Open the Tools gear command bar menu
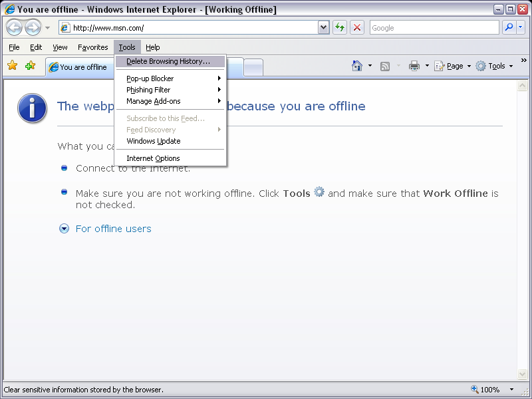532x399 pixels. click(x=494, y=66)
